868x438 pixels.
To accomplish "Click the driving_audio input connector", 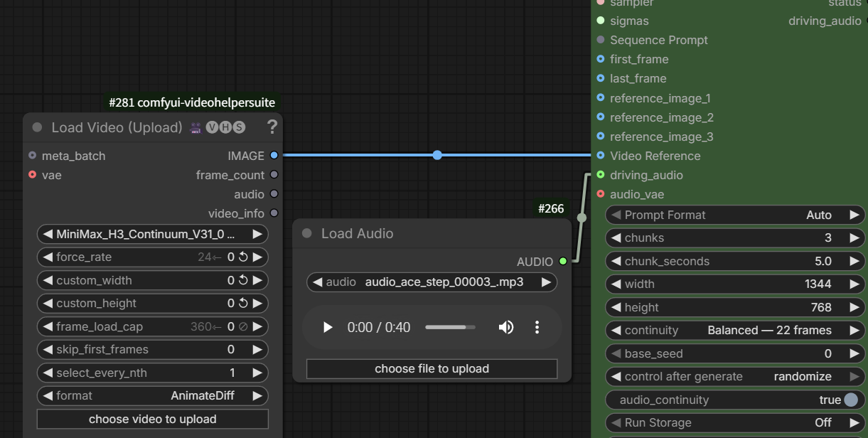I will tap(601, 174).
